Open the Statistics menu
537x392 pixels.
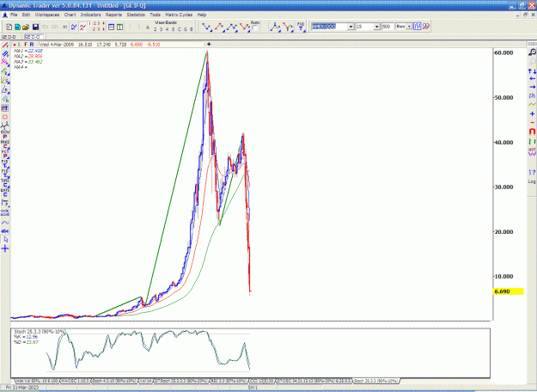pyautogui.click(x=136, y=15)
